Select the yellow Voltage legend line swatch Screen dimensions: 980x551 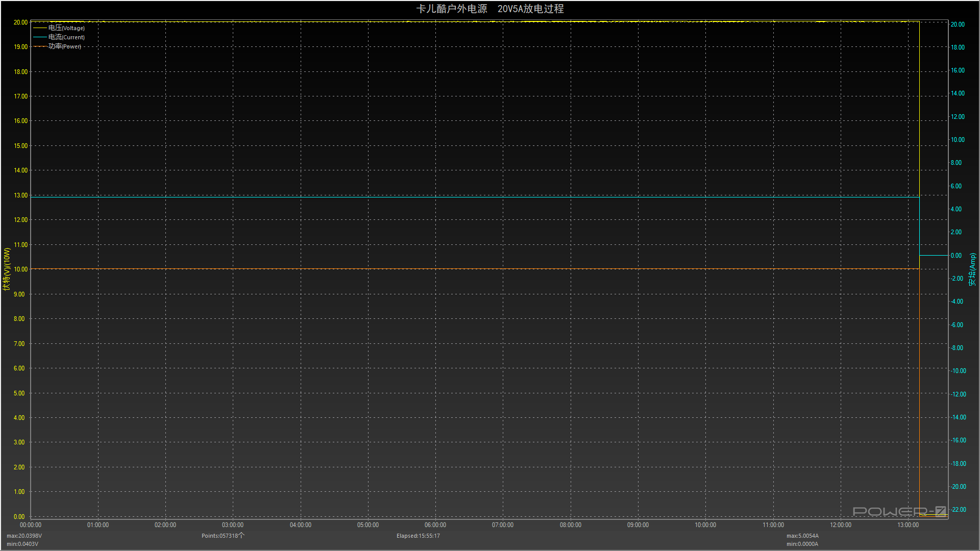coord(40,28)
